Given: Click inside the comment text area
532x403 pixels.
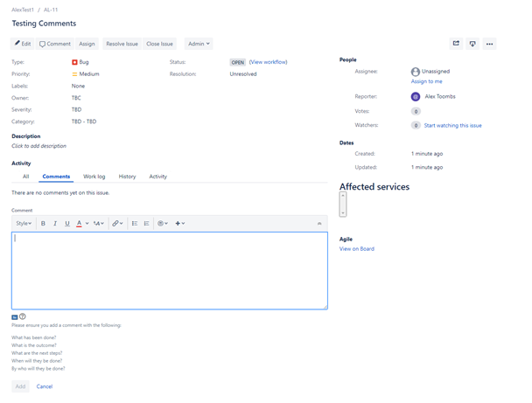Looking at the screenshot, I should pyautogui.click(x=170, y=270).
